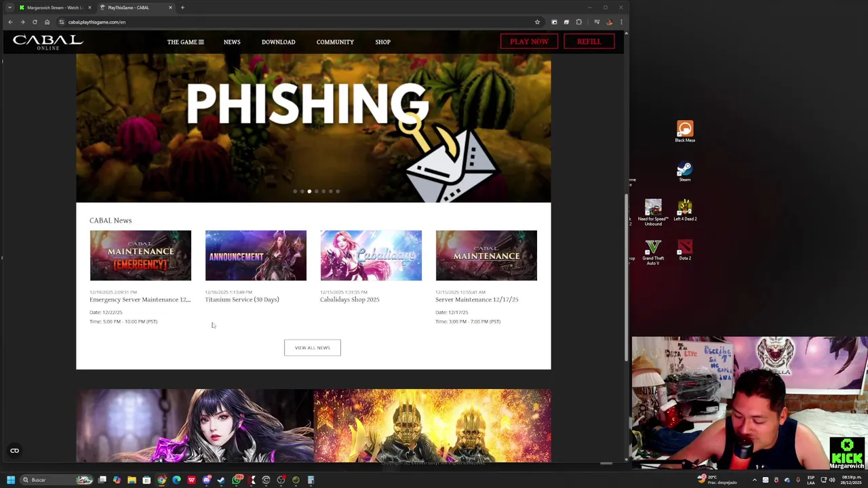The image size is (868, 488).
Task: Open the NEWS menu item
Action: [232, 42]
